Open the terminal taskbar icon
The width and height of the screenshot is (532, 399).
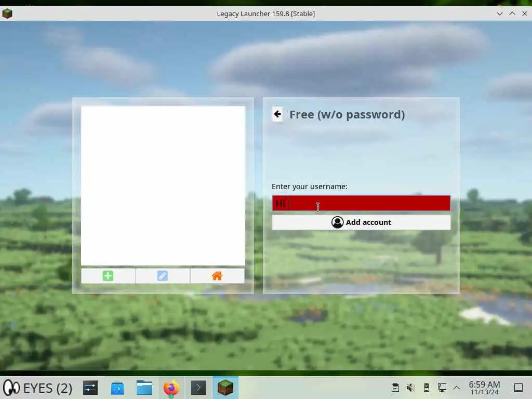(198, 388)
